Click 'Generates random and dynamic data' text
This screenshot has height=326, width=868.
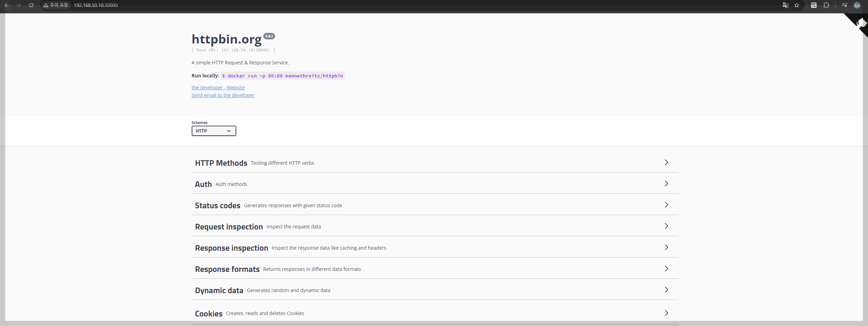coord(288,290)
